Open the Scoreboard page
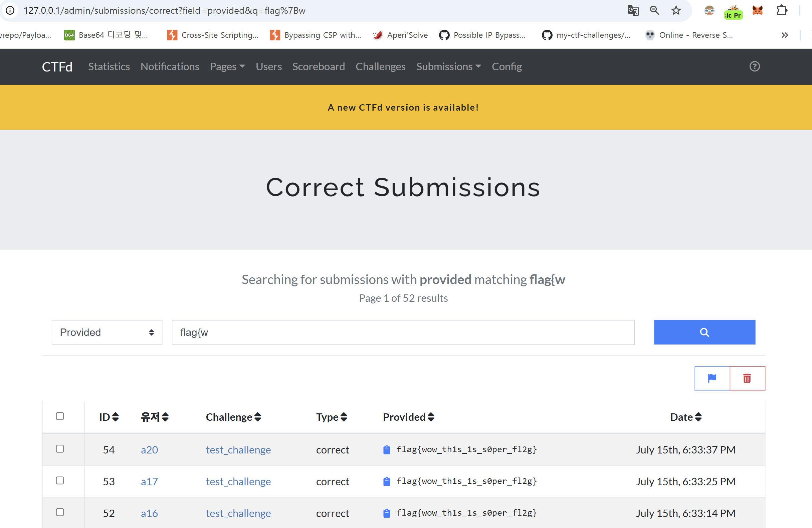 319,67
